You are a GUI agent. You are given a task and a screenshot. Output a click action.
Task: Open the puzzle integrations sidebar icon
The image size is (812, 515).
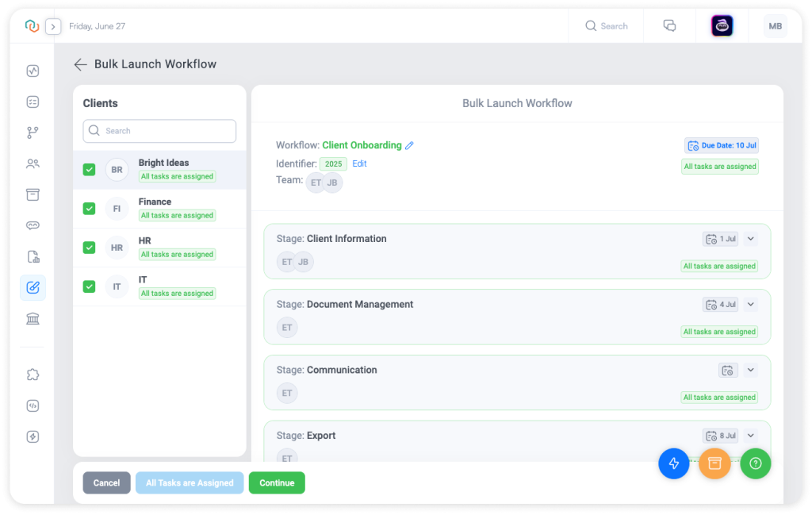pyautogui.click(x=33, y=375)
